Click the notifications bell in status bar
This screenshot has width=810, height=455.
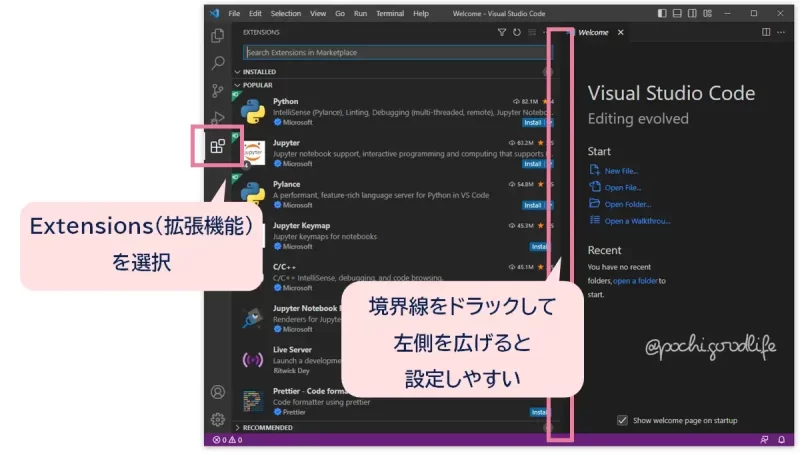(x=781, y=440)
